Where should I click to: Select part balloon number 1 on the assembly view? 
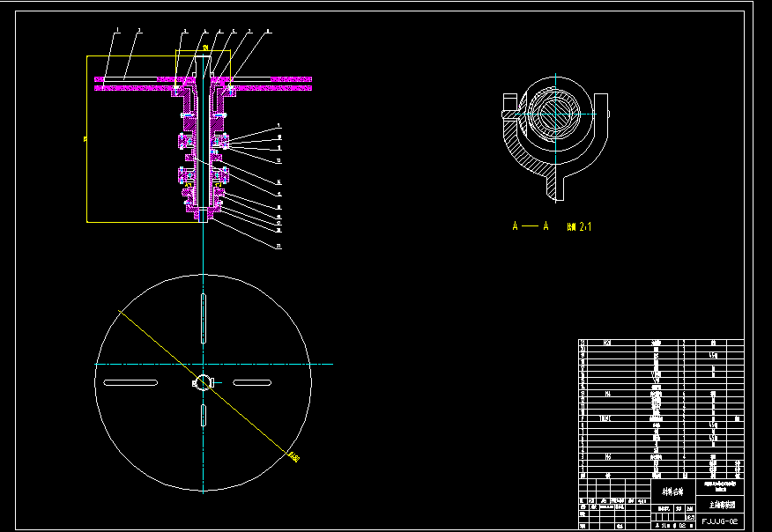[118, 31]
